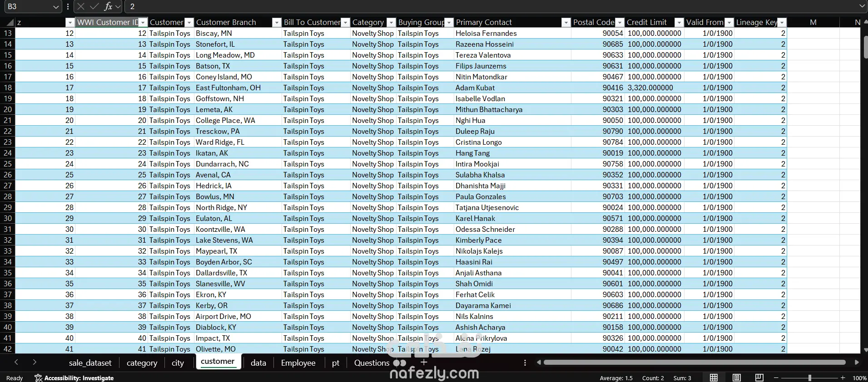
Task: Switch to the data sheet tab
Action: tap(258, 362)
